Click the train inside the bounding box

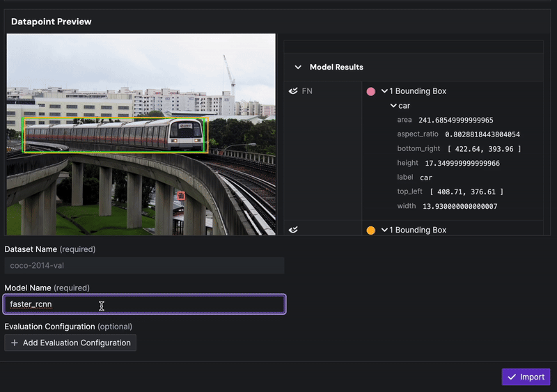point(115,135)
